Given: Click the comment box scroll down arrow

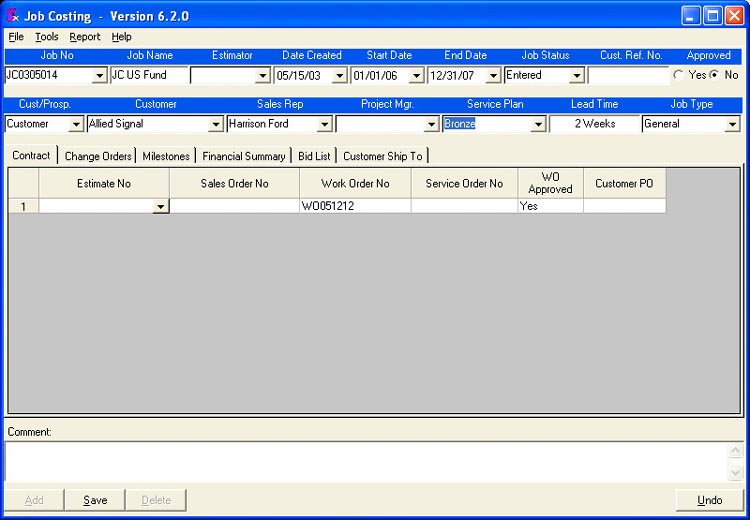Looking at the screenshot, I should point(736,473).
